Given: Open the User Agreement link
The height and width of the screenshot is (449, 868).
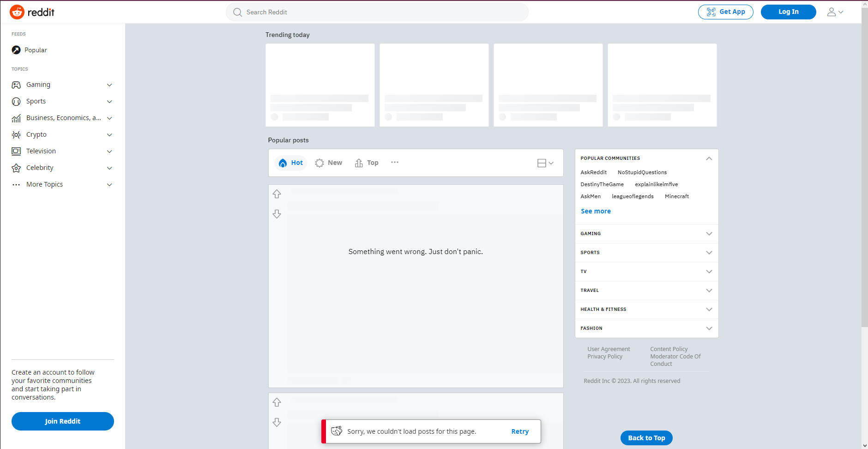Looking at the screenshot, I should tap(609, 349).
